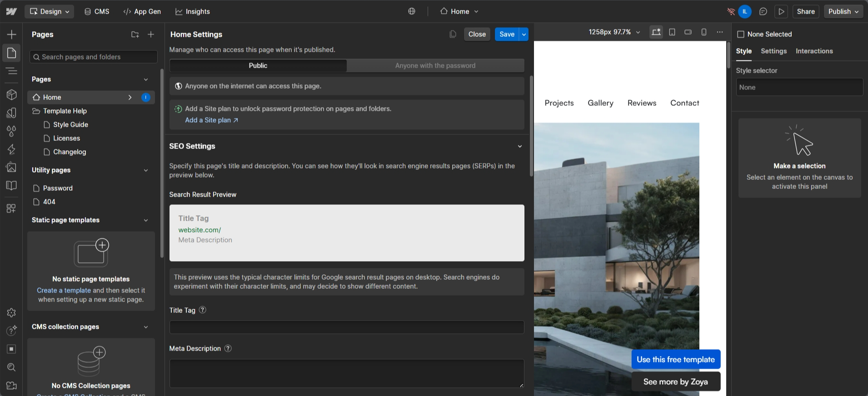Viewport: 868px width, 396px height.
Task: Click the Style selector None field
Action: click(799, 87)
